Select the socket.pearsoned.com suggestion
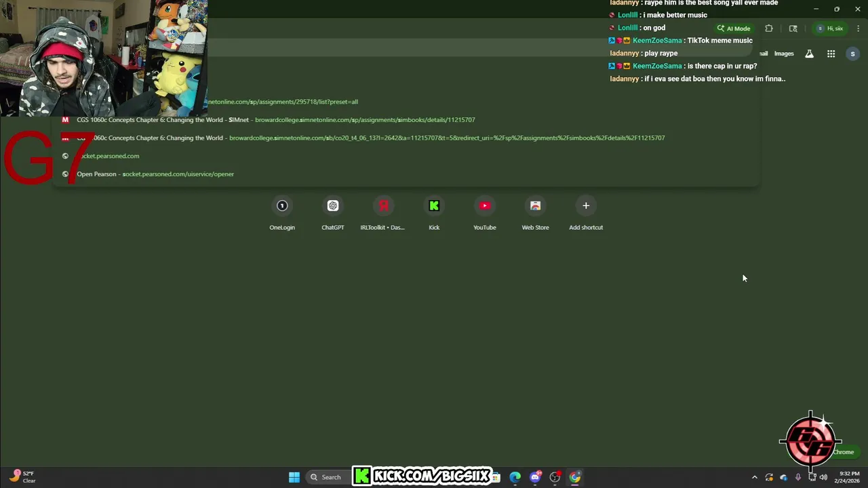The width and height of the screenshot is (868, 488). click(x=407, y=156)
